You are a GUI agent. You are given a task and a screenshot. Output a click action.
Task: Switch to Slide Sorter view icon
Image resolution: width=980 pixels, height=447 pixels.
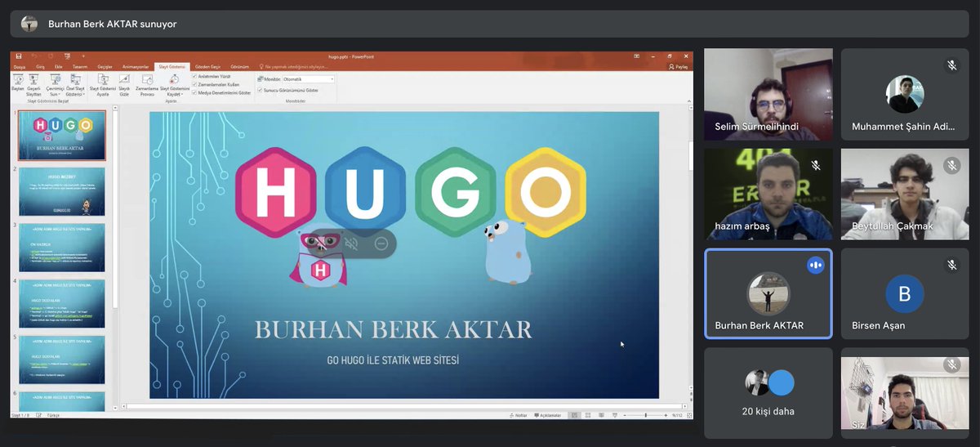tap(586, 415)
